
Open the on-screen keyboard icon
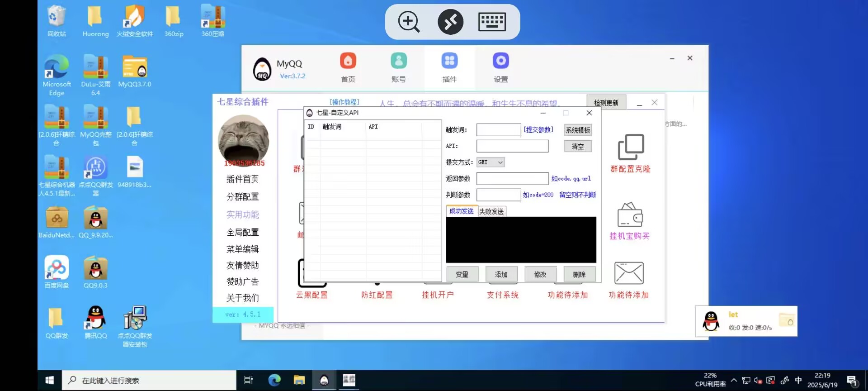[492, 22]
